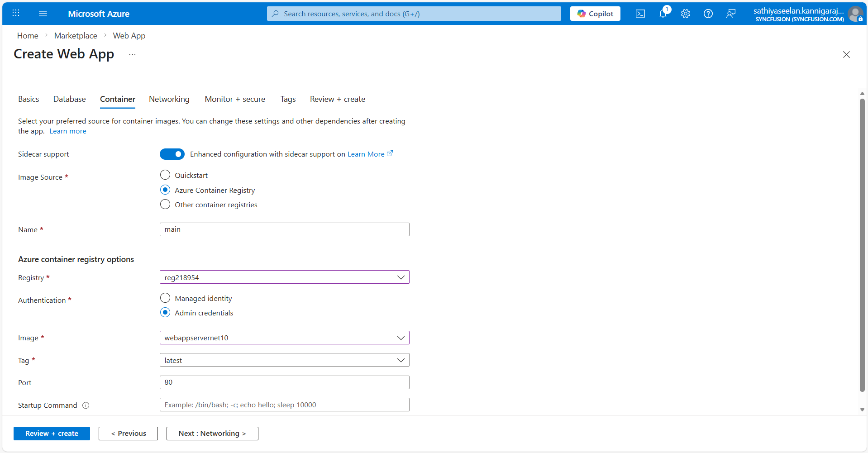This screenshot has height=453, width=868.
Task: Select Other container registries option
Action: click(x=165, y=204)
